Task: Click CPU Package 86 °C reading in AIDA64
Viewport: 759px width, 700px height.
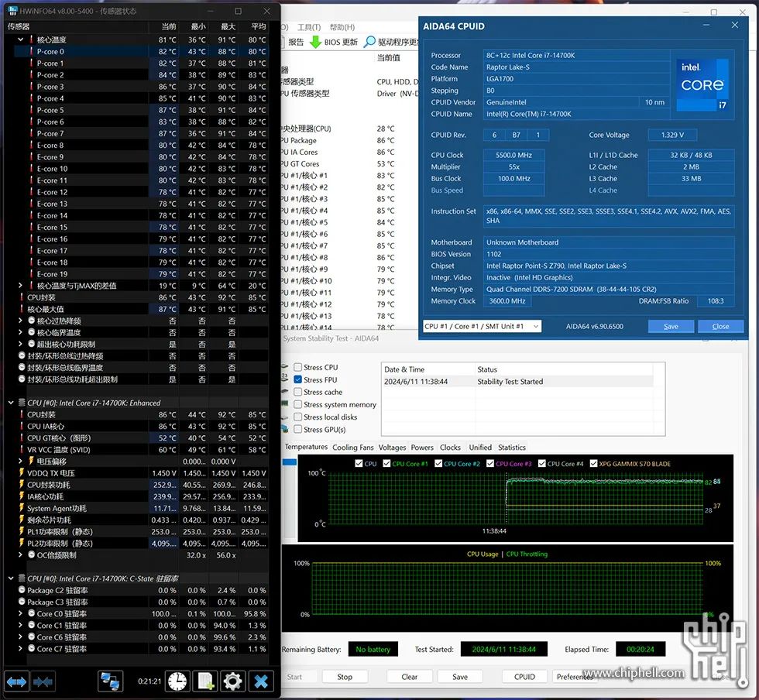Action: pos(386,140)
